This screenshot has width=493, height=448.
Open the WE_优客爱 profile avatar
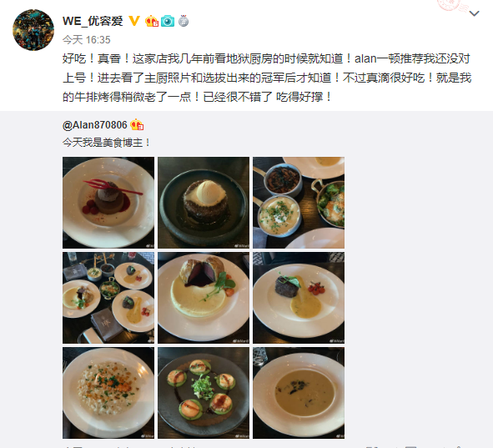(33, 30)
